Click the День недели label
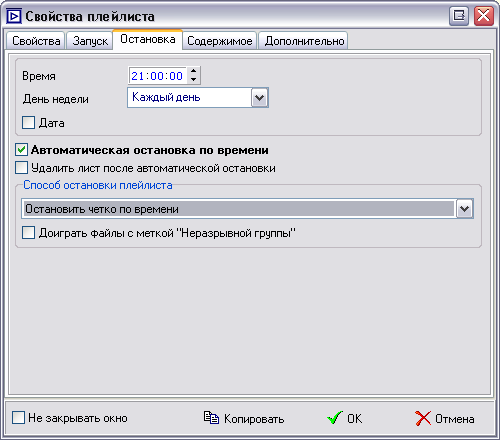 (56, 99)
